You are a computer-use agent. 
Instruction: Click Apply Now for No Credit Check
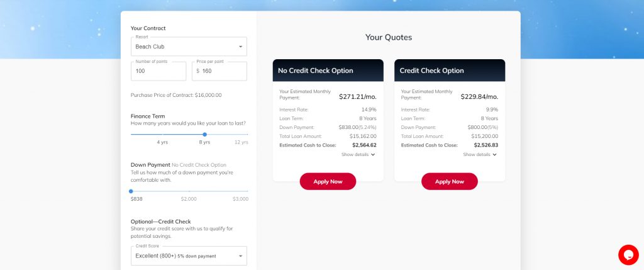(x=328, y=181)
